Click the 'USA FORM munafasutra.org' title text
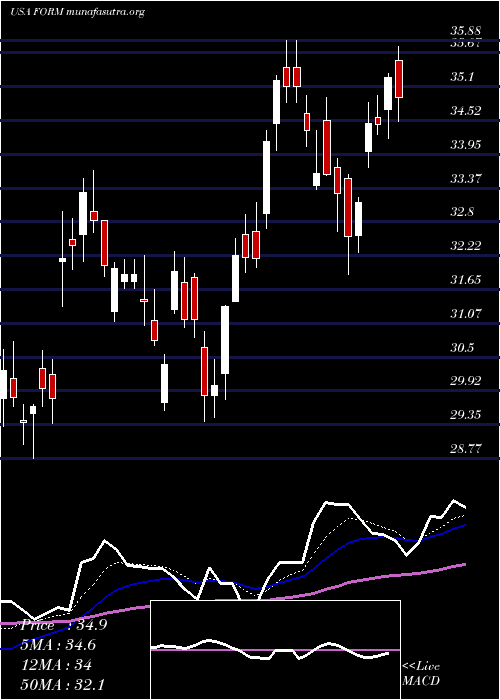This screenshot has height=700, width=500. pos(77,12)
